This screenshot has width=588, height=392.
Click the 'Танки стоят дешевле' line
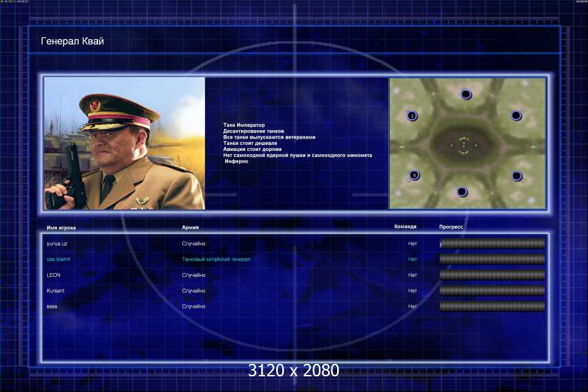[x=250, y=143]
